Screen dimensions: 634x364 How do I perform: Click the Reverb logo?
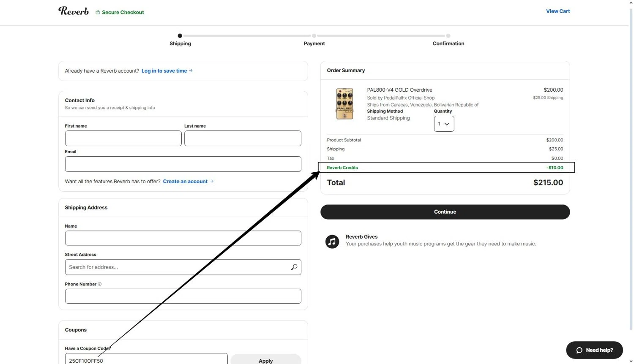point(74,11)
